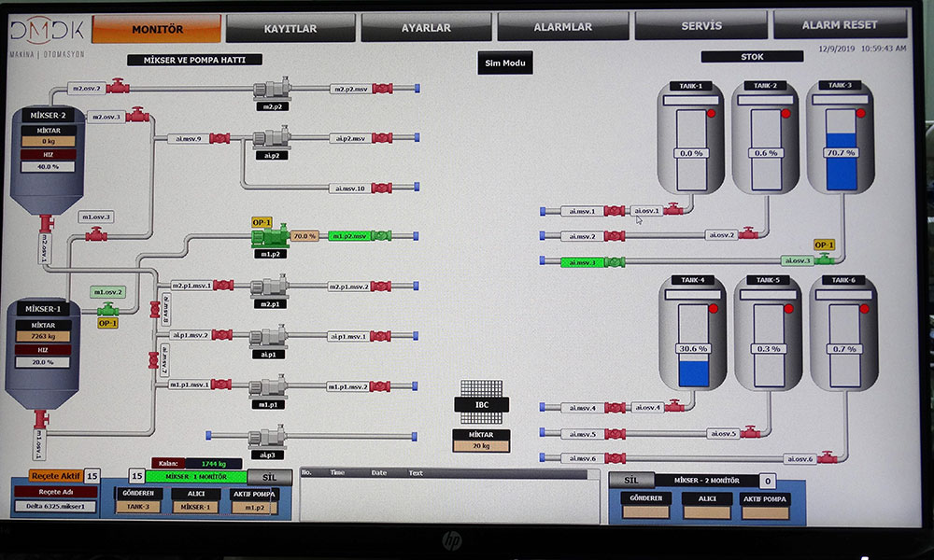Screen dimensions: 934x560
Task: Toggle the green m1.p2.msv valve
Action: pos(382,235)
